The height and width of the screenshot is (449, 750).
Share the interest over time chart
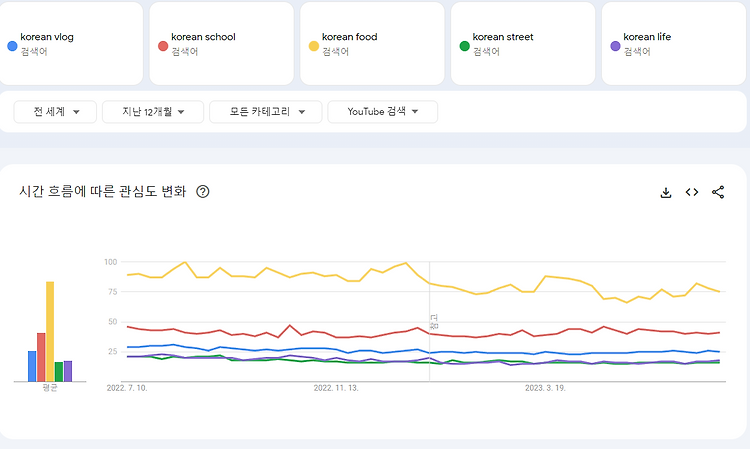[718, 193]
